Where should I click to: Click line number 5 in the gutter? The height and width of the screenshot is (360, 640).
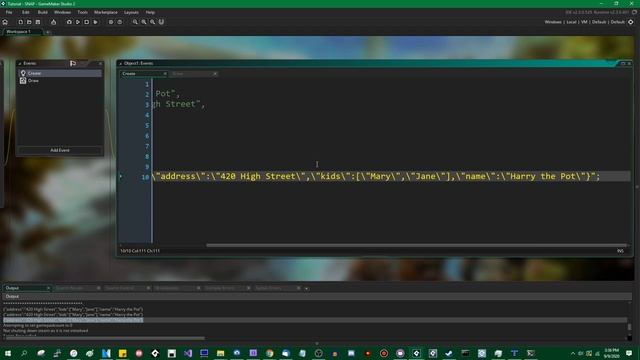[147, 126]
